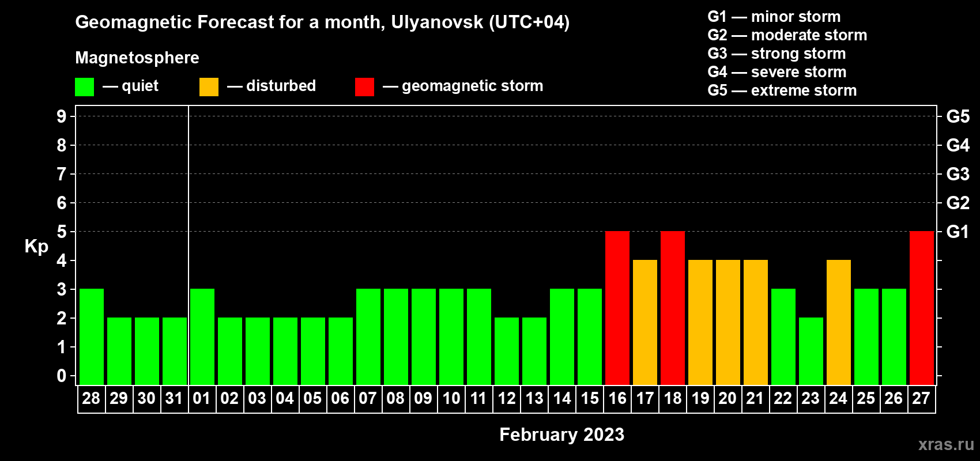Click the date label 07 on the axis
This screenshot has width=980, height=461.
click(368, 399)
